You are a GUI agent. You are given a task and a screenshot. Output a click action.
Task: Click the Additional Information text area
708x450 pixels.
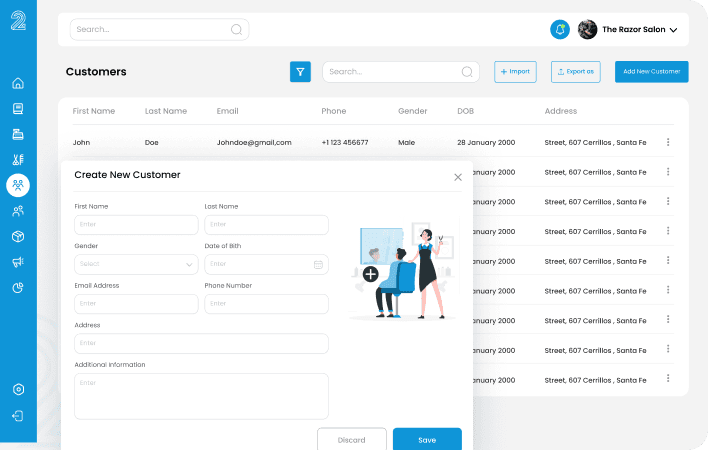(201, 396)
